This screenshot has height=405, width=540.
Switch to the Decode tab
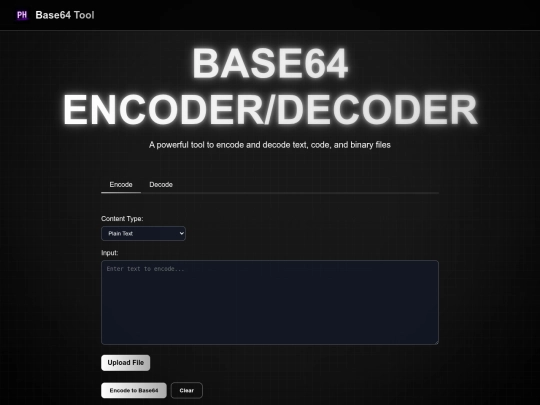pos(161,185)
